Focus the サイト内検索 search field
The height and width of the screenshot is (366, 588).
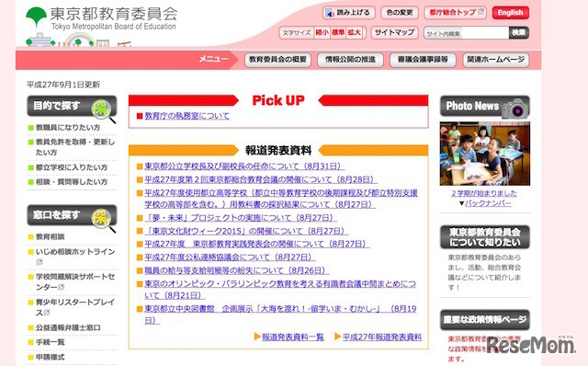[467, 33]
